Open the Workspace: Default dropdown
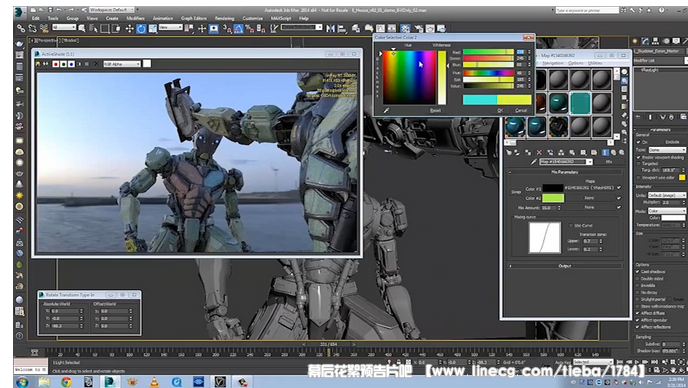Image resolution: width=688 pixels, height=388 pixels. (x=113, y=9)
